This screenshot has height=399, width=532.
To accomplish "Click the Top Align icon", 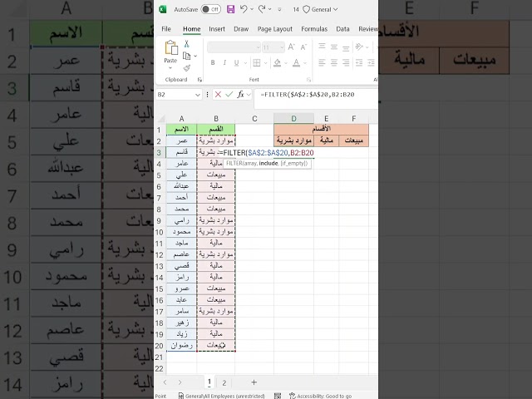I will (322, 47).
